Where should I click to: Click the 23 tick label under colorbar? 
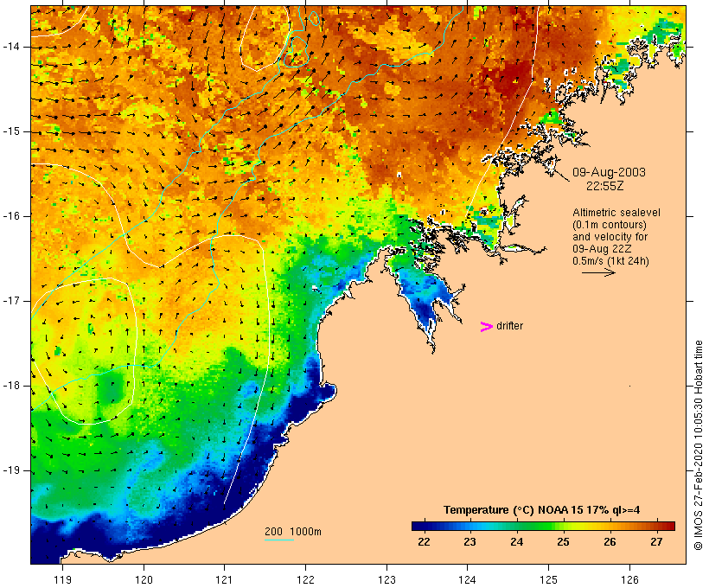[x=469, y=541]
